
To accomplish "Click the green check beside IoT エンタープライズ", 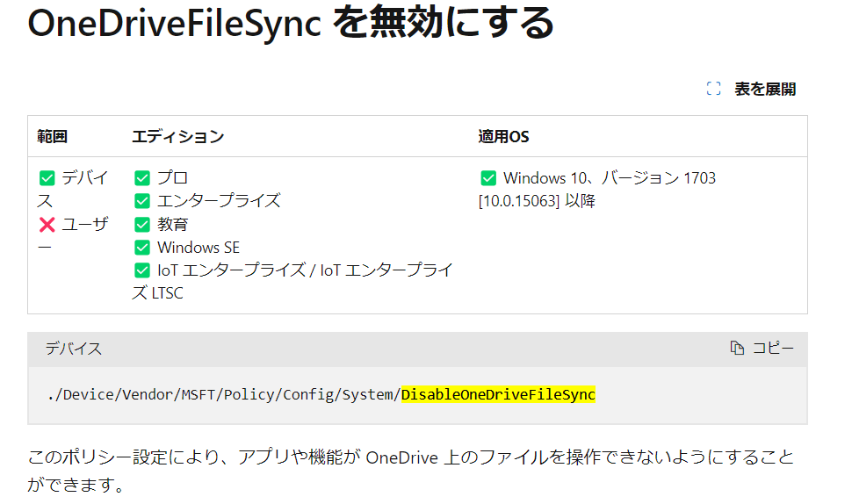I will 142,270.
